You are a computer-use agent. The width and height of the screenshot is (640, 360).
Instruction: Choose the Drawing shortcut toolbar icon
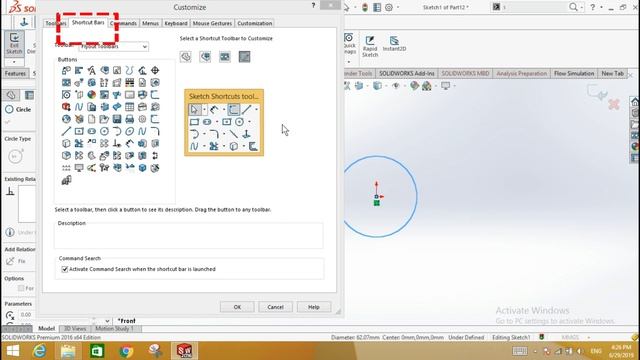point(225,57)
